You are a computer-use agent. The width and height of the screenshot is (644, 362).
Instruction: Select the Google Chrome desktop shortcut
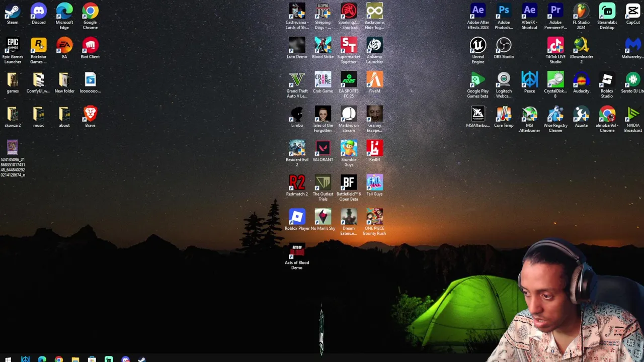pyautogui.click(x=90, y=11)
